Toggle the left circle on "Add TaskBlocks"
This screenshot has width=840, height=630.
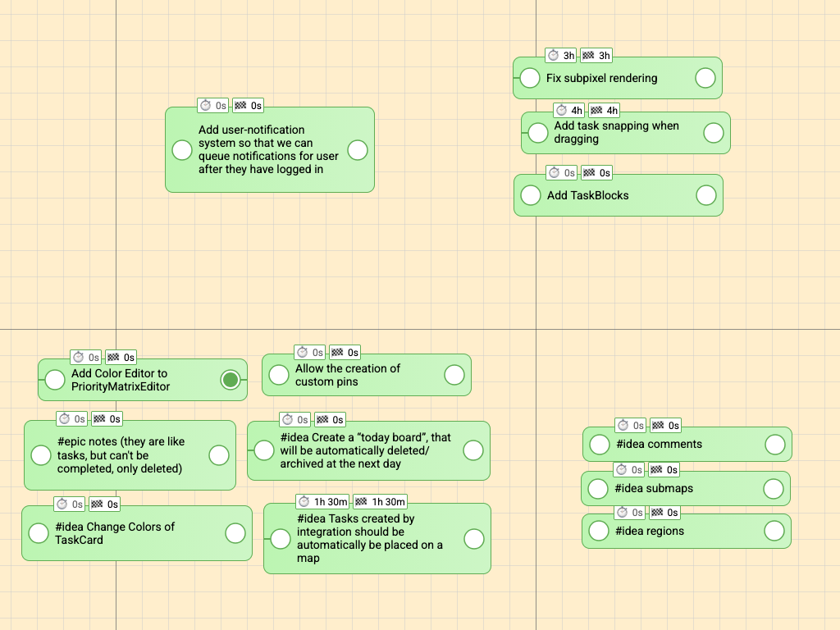[528, 195]
